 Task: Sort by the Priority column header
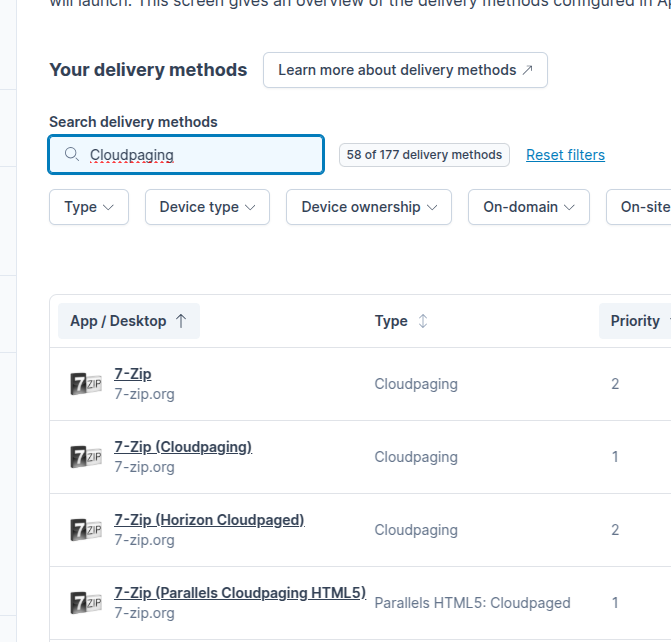point(636,321)
